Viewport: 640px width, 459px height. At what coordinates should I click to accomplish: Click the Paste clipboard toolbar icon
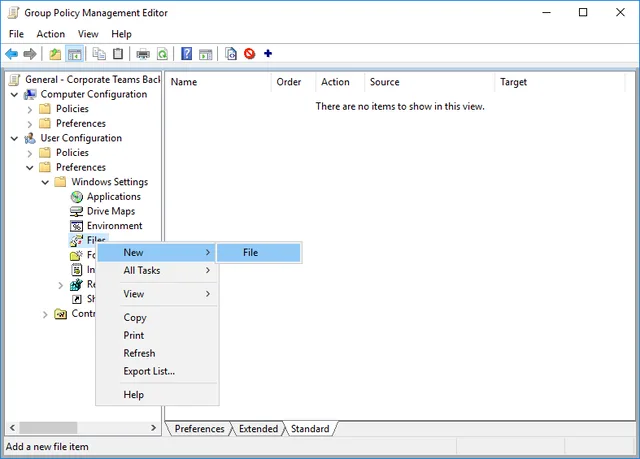pos(118,54)
